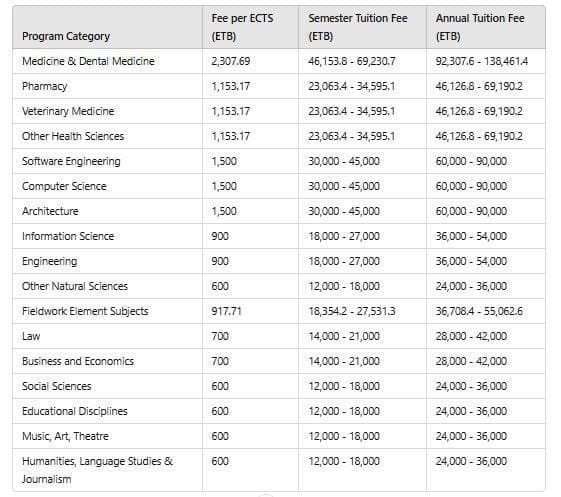The height and width of the screenshot is (497, 561).
Task: Select the Pharmacy row label
Action: click(44, 86)
